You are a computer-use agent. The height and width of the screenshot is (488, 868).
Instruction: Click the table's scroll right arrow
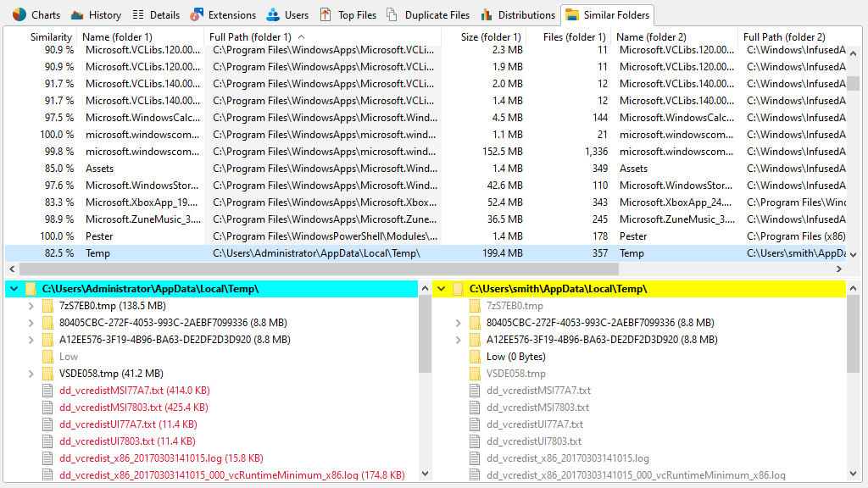pos(838,269)
